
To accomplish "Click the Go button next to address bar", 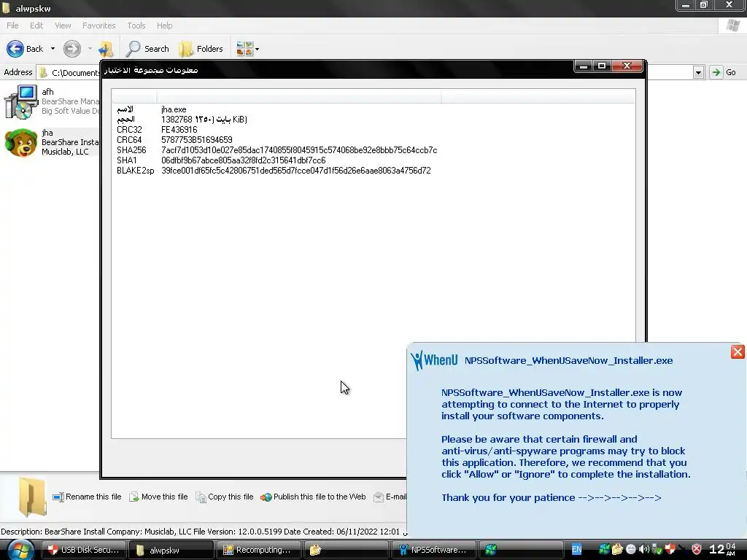I will [723, 72].
